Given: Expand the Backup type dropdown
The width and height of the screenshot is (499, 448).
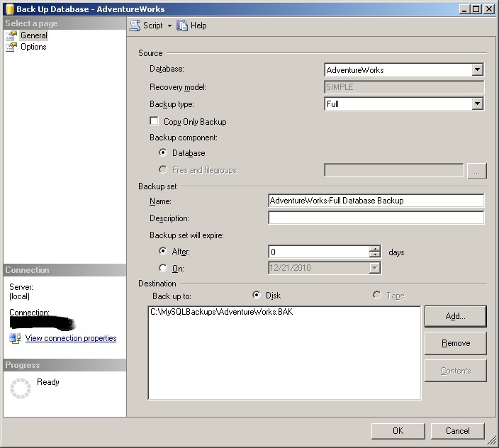Looking at the screenshot, I should (477, 103).
